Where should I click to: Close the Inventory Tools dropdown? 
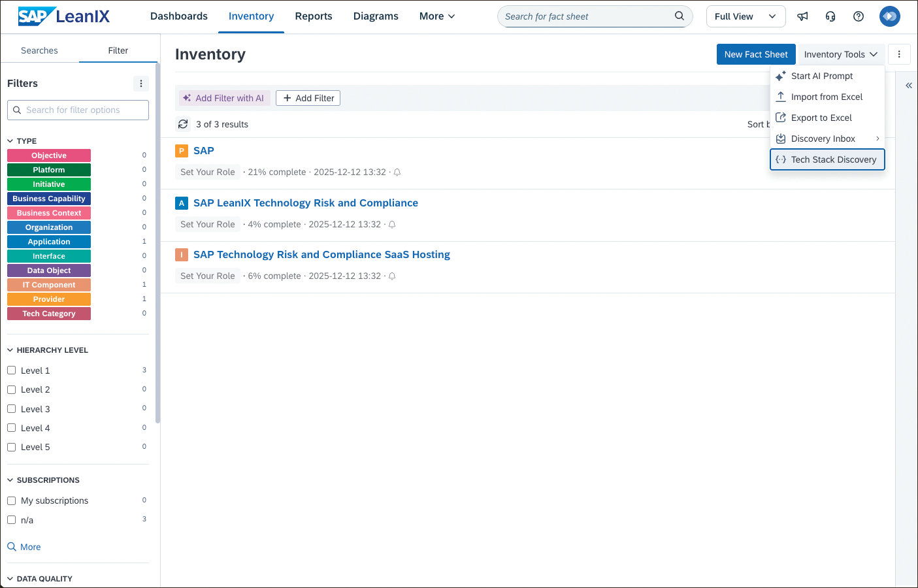pos(841,54)
